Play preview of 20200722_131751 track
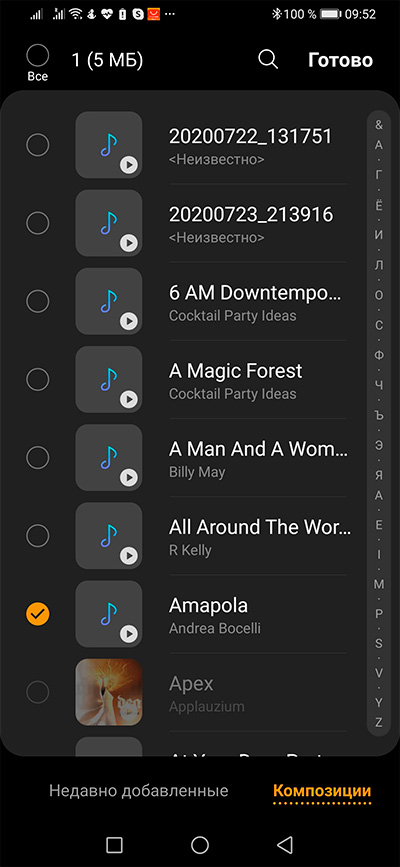Image resolution: width=400 pixels, height=867 pixels. (129, 164)
